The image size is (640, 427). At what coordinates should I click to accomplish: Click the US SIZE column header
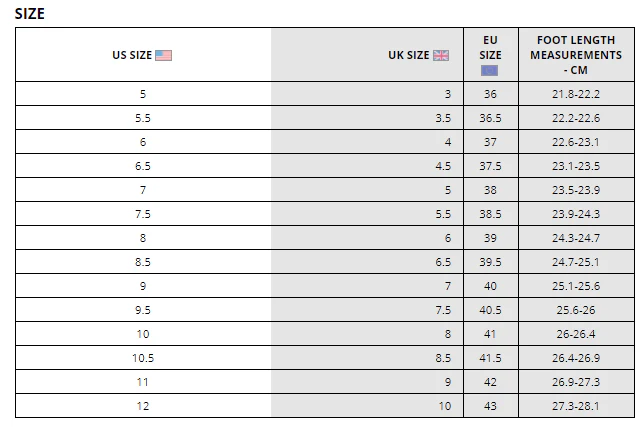tap(133, 55)
